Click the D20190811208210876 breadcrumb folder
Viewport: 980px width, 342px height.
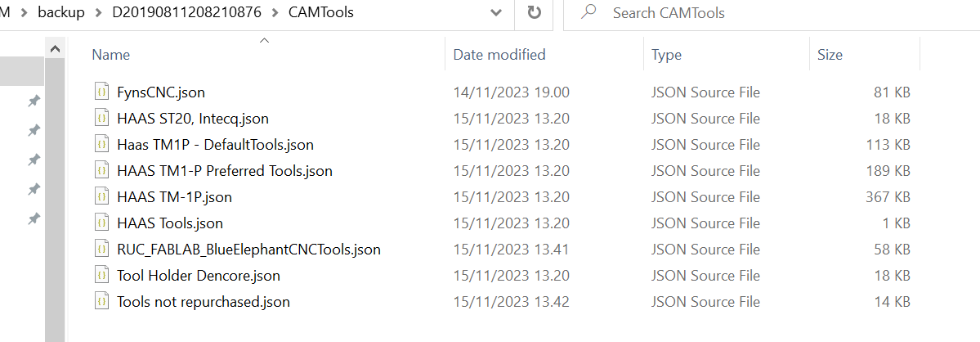(x=186, y=12)
